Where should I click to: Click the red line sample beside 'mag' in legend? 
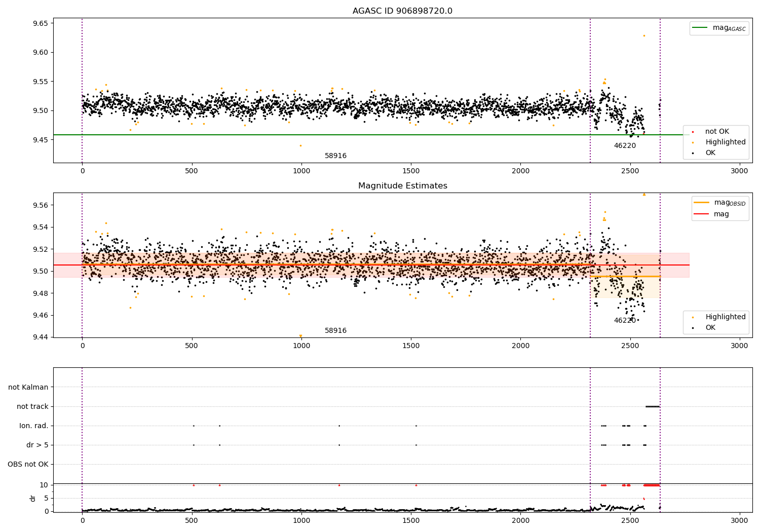(x=701, y=214)
